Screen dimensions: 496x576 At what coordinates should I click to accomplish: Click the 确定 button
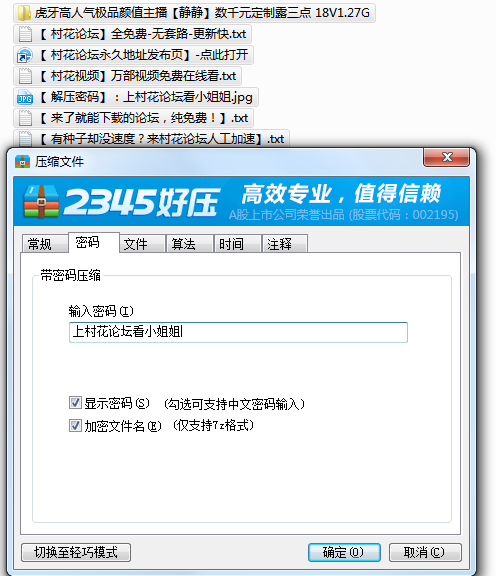(344, 552)
